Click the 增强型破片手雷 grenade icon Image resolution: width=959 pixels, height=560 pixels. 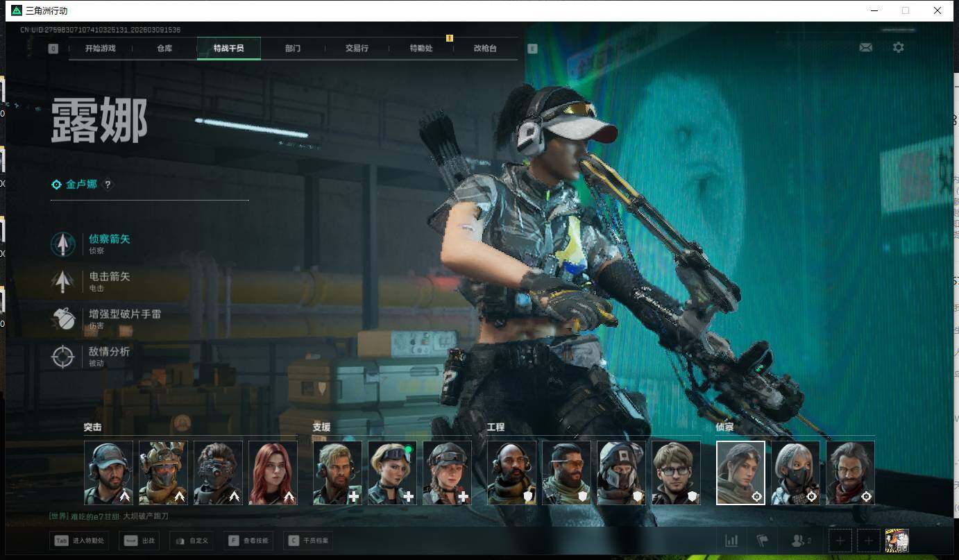tap(63, 319)
